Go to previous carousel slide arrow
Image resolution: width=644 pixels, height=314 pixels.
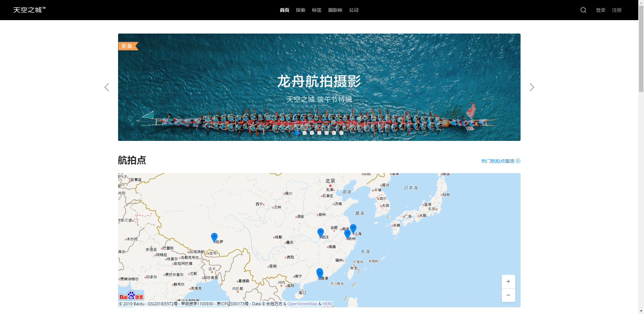[107, 87]
